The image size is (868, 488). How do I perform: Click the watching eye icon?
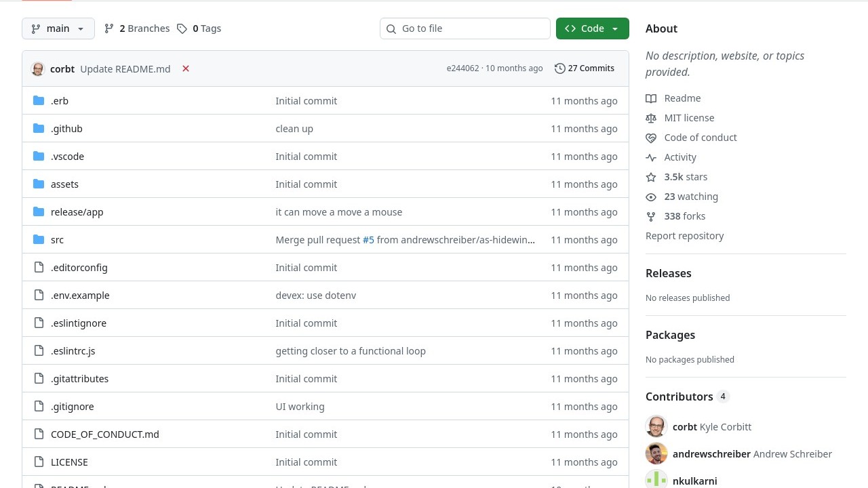click(x=651, y=197)
